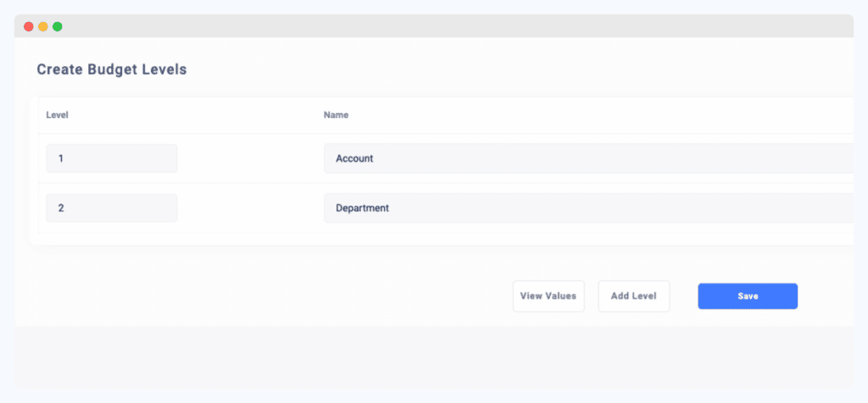The height and width of the screenshot is (403, 868).
Task: Click the word Account in first row
Action: (x=354, y=159)
